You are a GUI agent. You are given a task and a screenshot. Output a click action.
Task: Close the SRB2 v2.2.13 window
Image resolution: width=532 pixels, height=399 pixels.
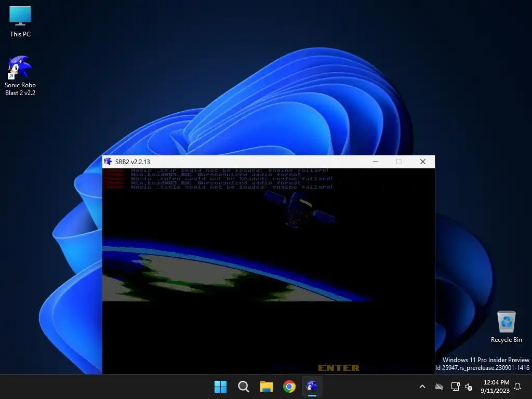coord(423,162)
